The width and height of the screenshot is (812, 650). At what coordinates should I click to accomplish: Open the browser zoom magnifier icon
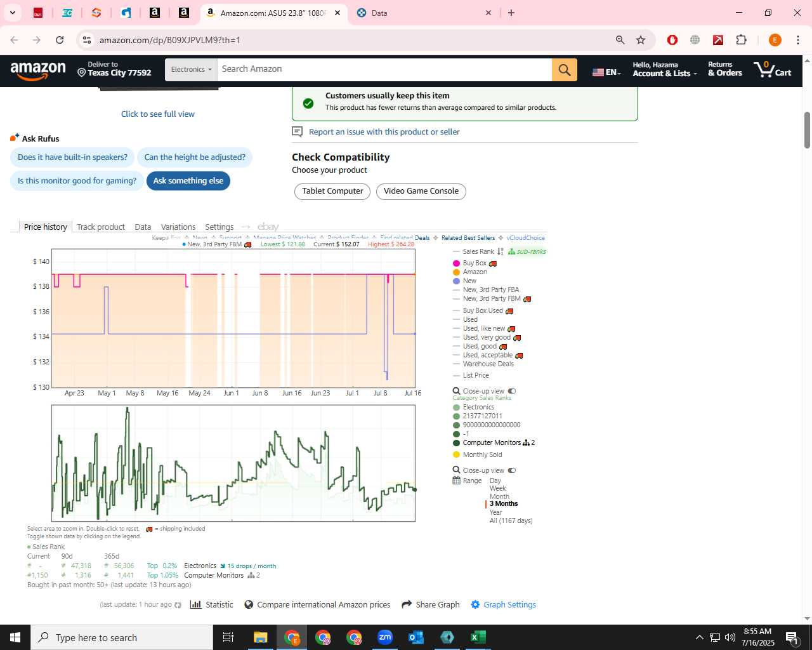(x=620, y=40)
